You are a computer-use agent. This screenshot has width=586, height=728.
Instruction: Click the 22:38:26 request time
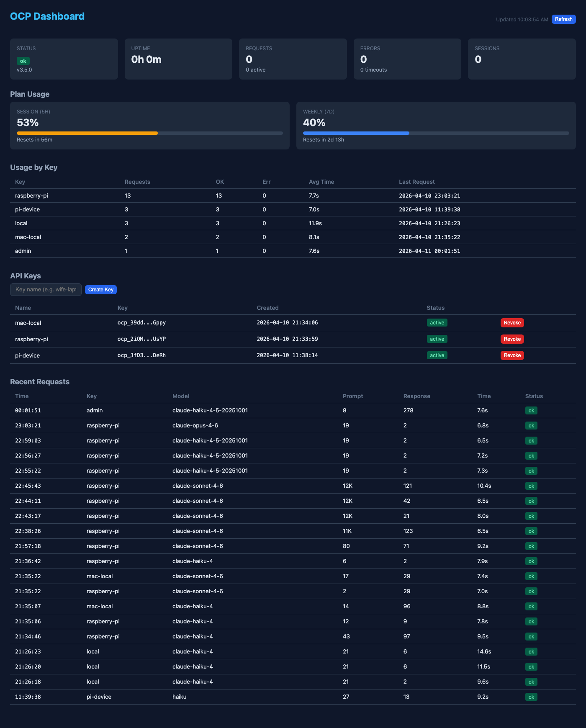[x=28, y=531]
